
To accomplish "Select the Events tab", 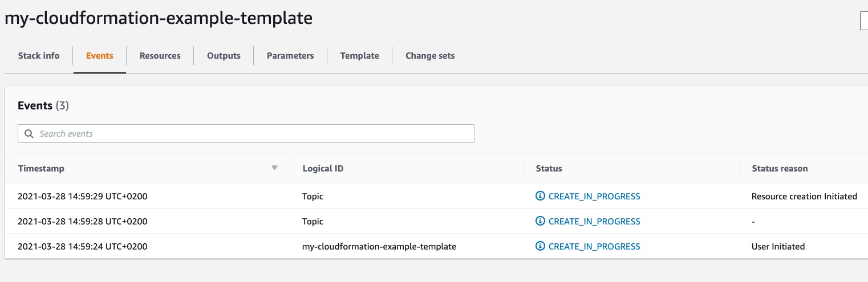I will (x=100, y=56).
